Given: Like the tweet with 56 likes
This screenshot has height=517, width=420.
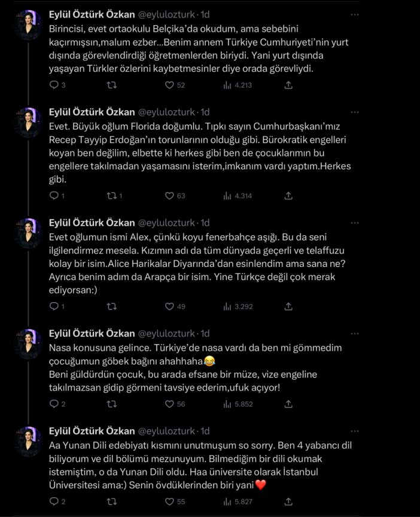Looking at the screenshot, I should point(169,404).
